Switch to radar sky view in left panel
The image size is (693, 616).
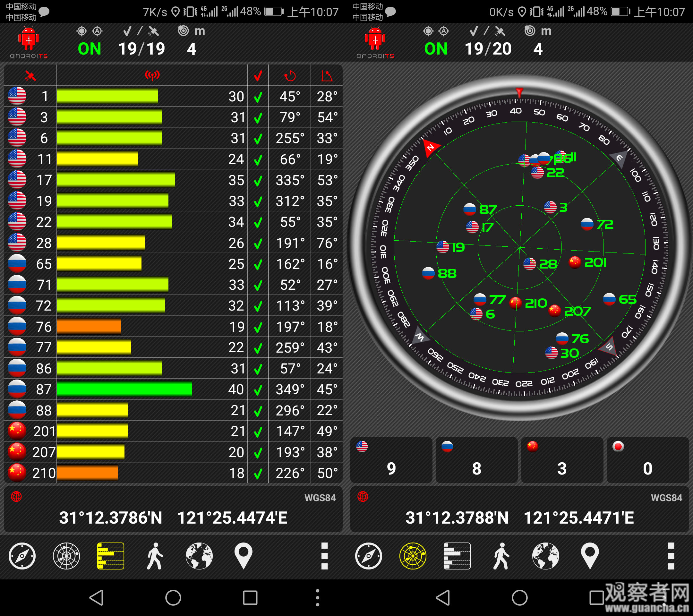(66, 556)
